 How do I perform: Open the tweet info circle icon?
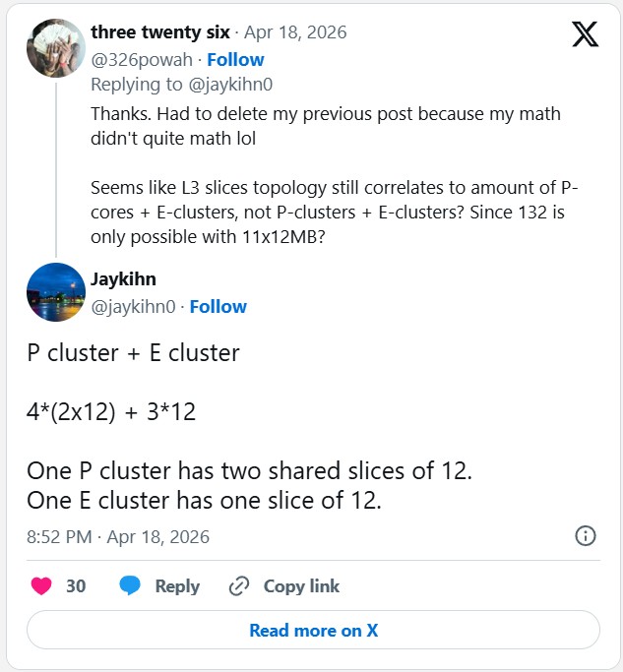[x=585, y=536]
